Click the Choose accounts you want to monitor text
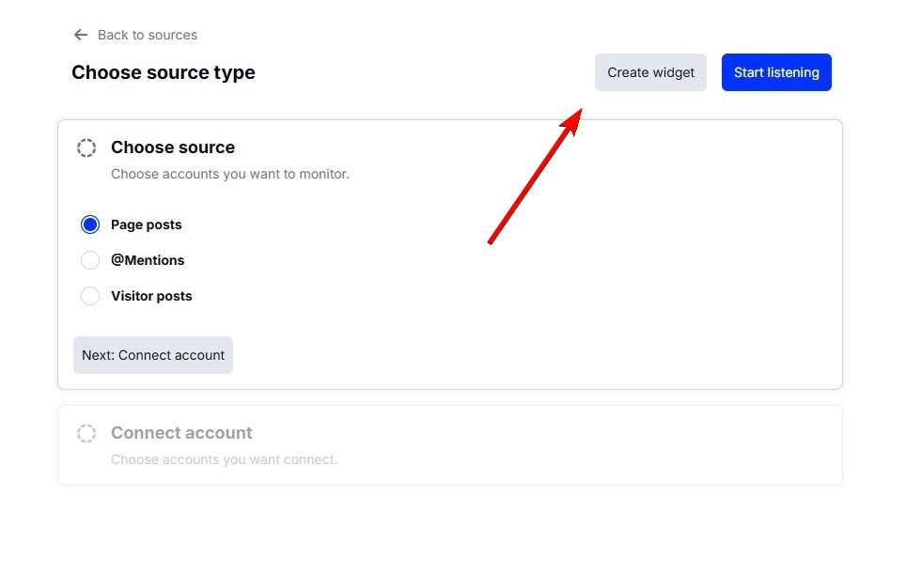This screenshot has width=906, height=588. tap(229, 175)
